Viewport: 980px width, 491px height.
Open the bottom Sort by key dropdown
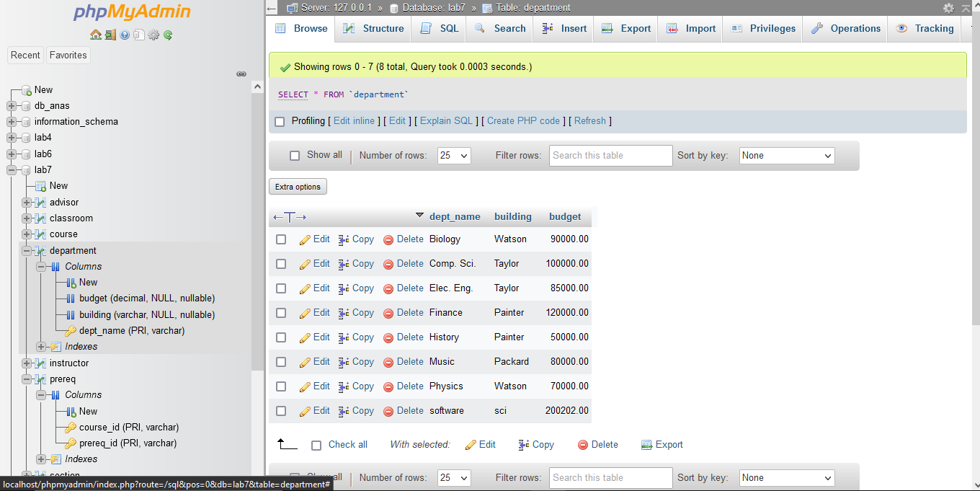coord(787,478)
